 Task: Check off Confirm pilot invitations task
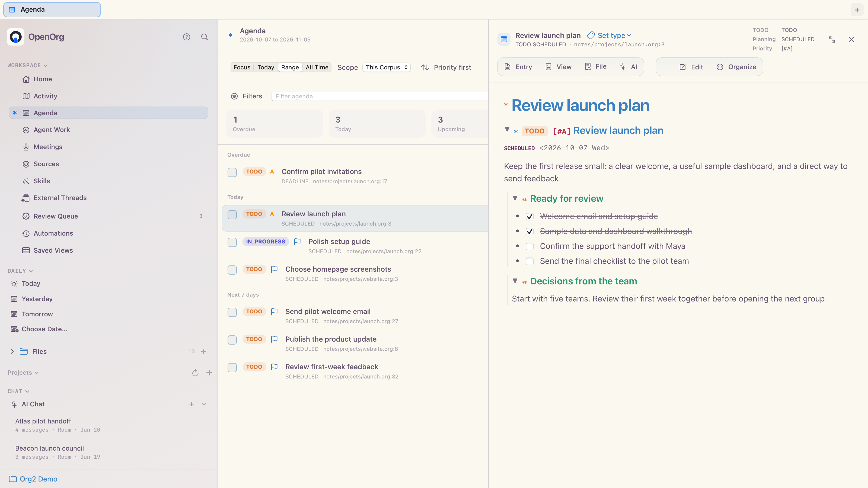[x=232, y=172]
